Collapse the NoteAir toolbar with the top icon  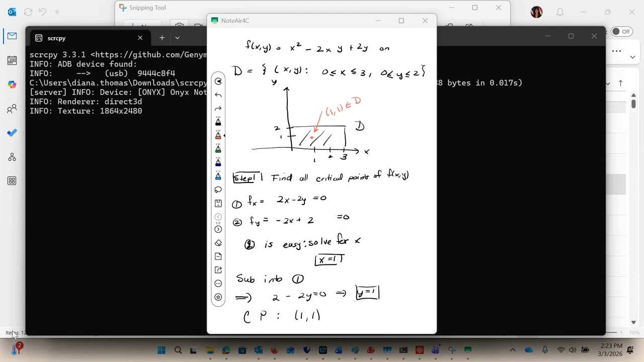click(x=218, y=81)
